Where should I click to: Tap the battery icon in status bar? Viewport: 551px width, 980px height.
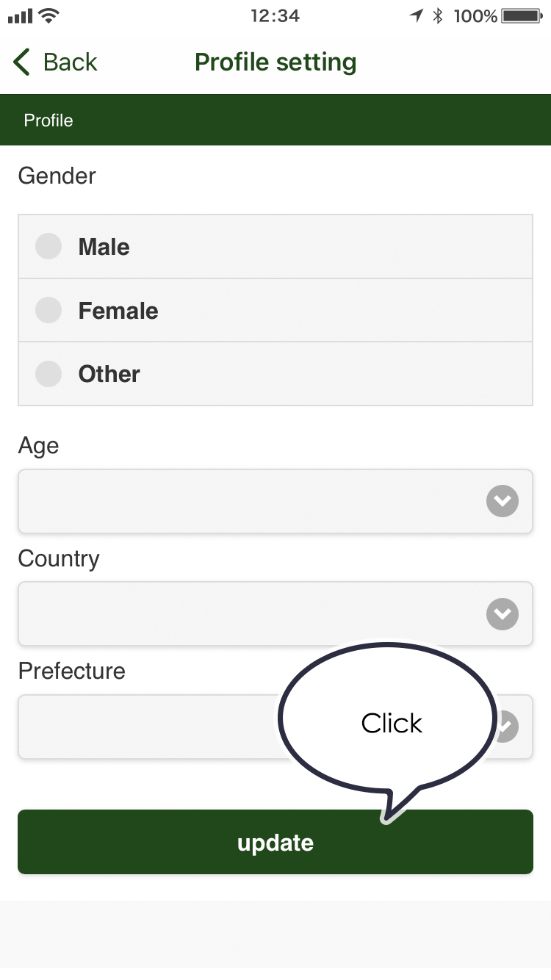pyautogui.click(x=522, y=15)
